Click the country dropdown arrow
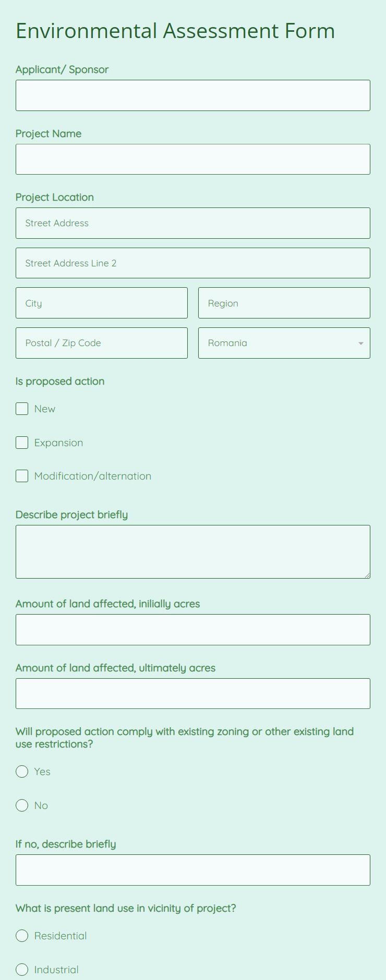Viewport: 386px width, 980px height. [x=360, y=342]
